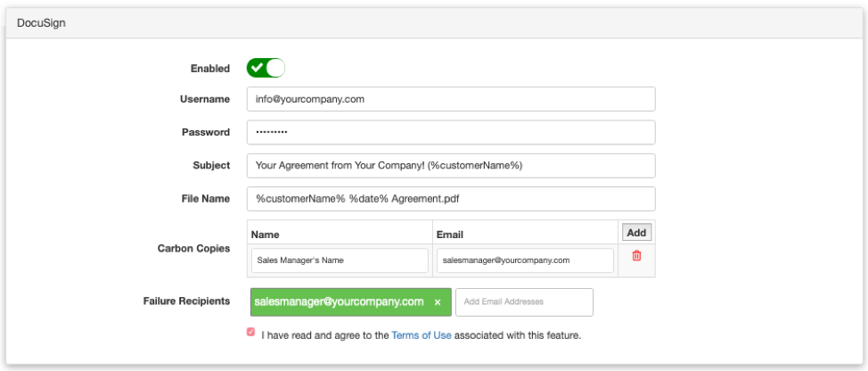Click the Add Email Addresses field
This screenshot has width=868, height=371.
(524, 301)
